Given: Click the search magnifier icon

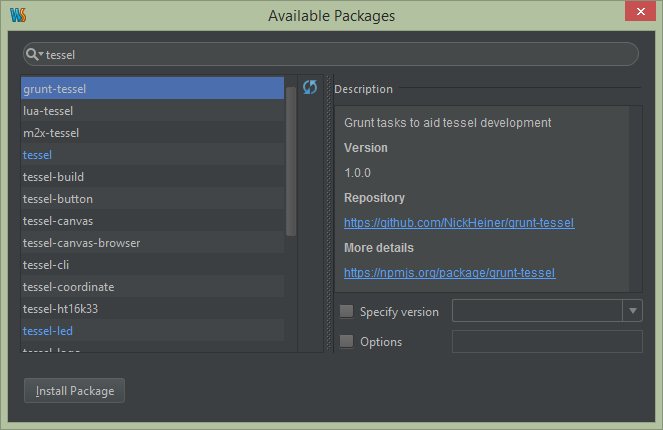Looking at the screenshot, I should click(x=34, y=55).
